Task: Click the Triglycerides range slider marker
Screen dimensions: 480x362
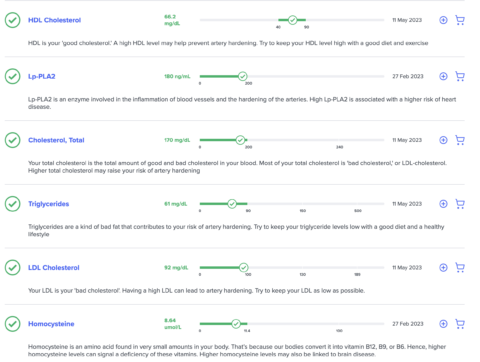Action: point(232,204)
